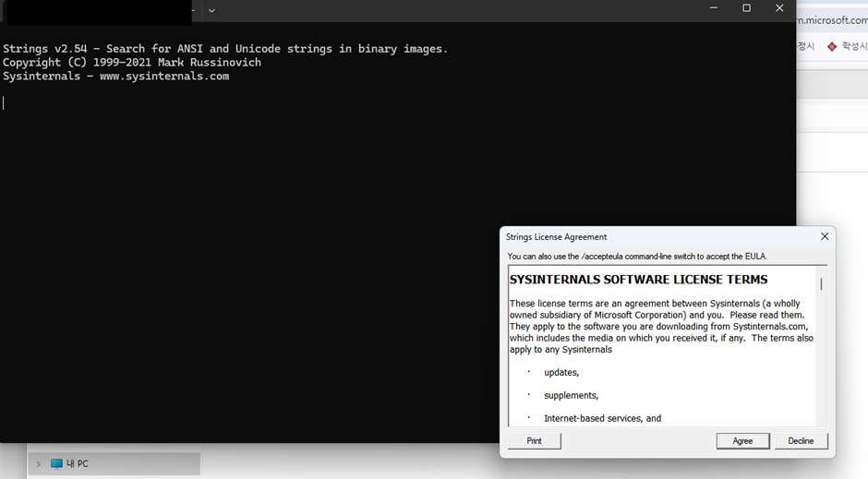Maximize the terminal window
Image resolution: width=868 pixels, height=479 pixels.
coord(746,8)
